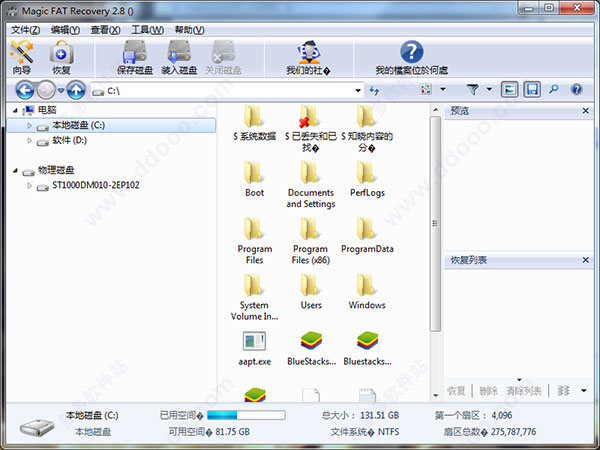
Task: Select the Program Files (x86) folder
Action: 311,241
